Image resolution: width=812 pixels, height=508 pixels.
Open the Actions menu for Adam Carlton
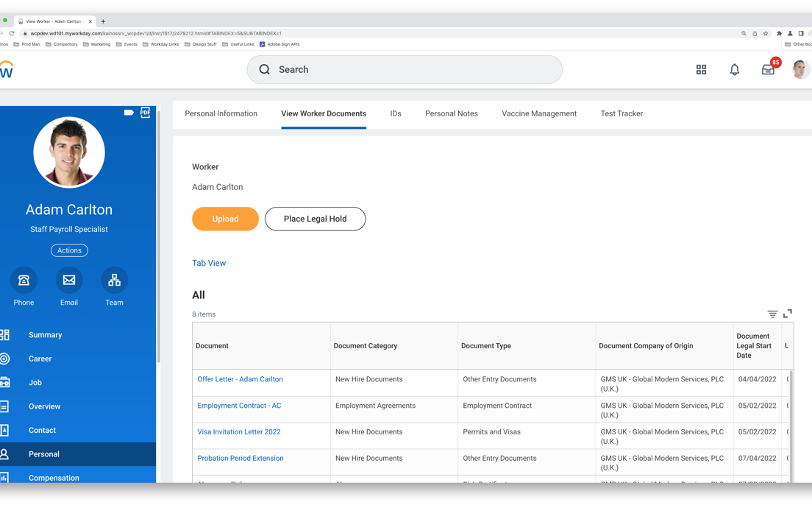pos(69,250)
